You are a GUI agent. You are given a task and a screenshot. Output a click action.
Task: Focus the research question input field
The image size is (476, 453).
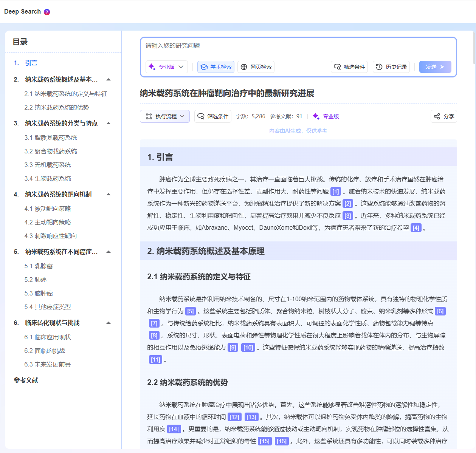[x=298, y=46]
